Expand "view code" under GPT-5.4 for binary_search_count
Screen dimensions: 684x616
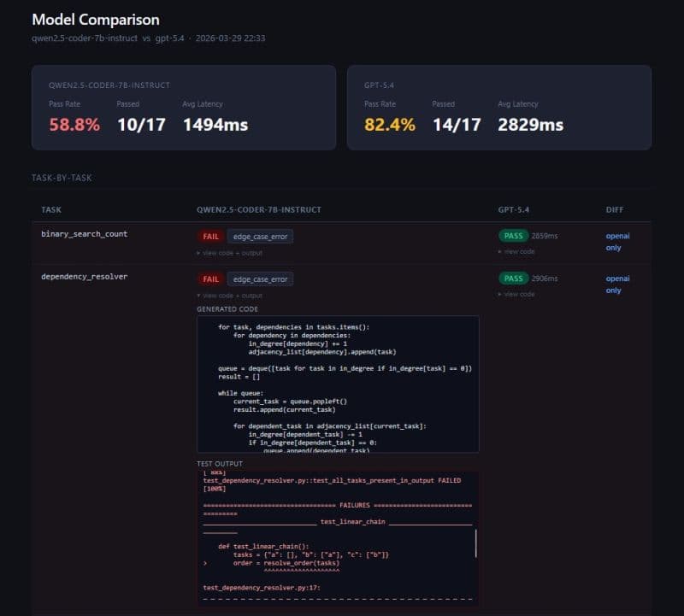517,250
